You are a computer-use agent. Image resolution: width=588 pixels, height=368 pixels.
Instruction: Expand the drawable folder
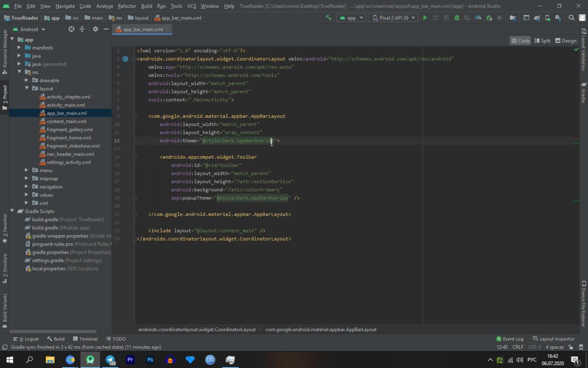(27, 80)
